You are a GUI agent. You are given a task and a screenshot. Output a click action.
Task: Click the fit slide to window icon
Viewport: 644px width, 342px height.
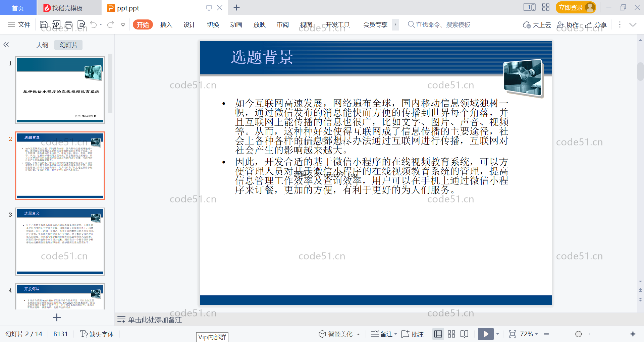click(x=513, y=334)
